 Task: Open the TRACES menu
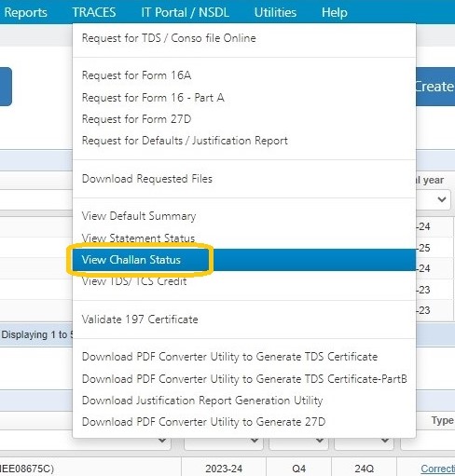(x=94, y=13)
